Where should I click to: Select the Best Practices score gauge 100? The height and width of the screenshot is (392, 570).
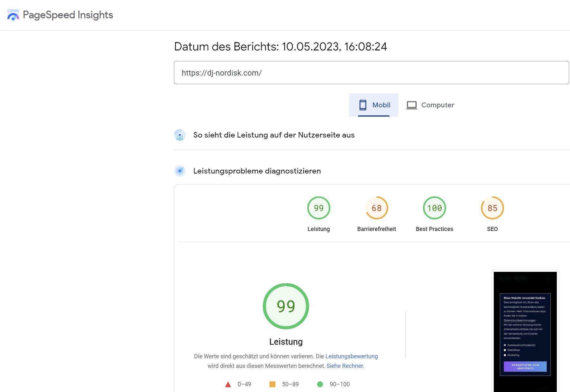(435, 208)
